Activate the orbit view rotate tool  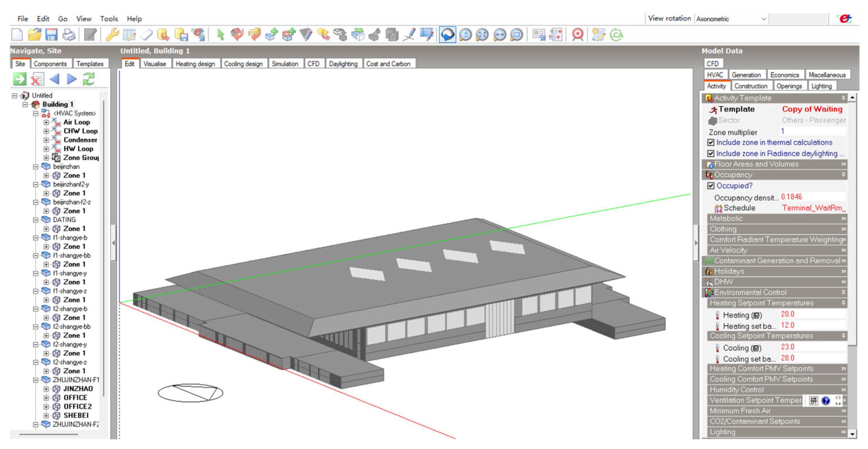[x=448, y=35]
